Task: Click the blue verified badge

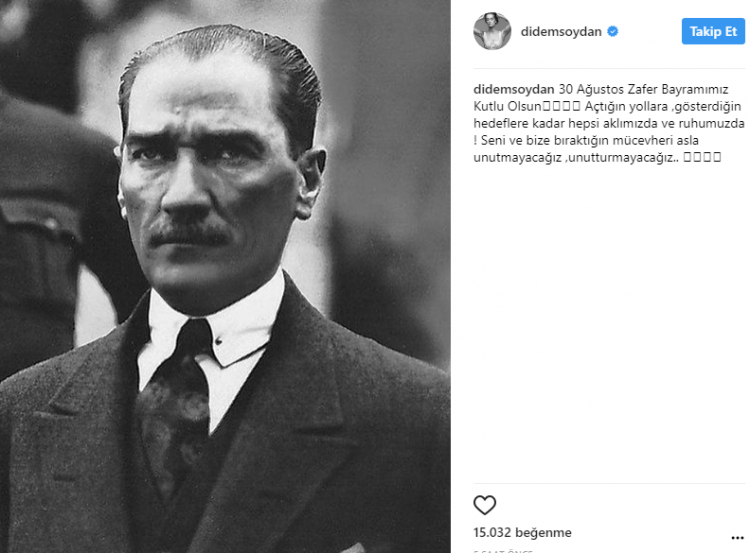Action: click(x=613, y=32)
